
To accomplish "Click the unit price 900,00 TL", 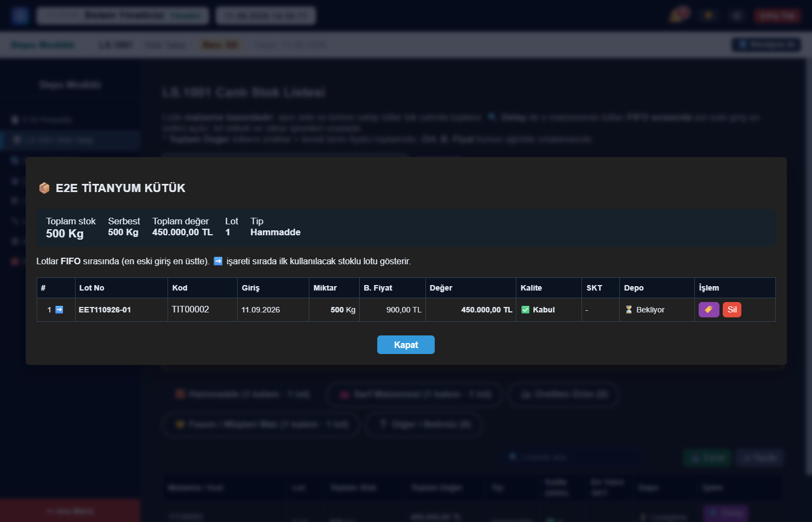I will click(404, 310).
